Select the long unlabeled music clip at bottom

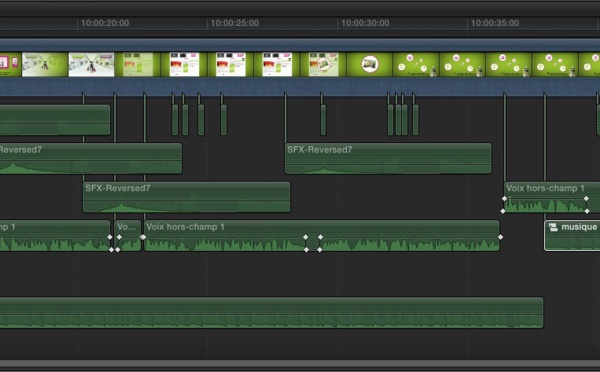pos(271,312)
